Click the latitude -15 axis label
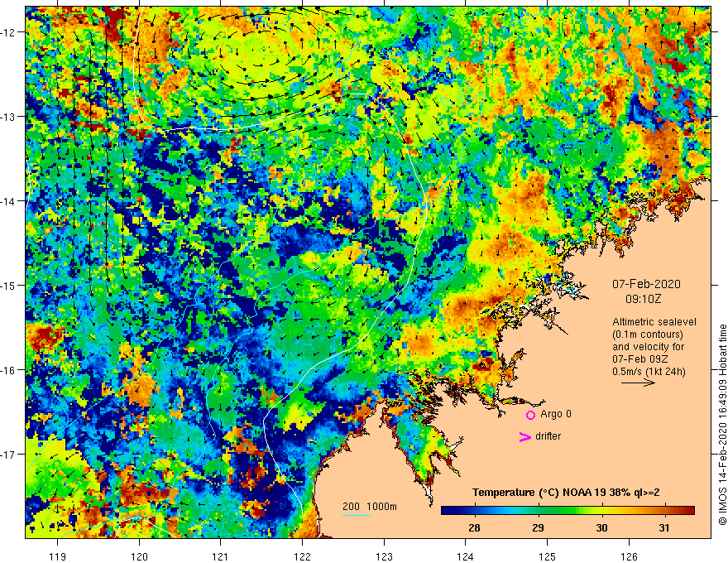The height and width of the screenshot is (563, 728). pyautogui.click(x=9, y=285)
